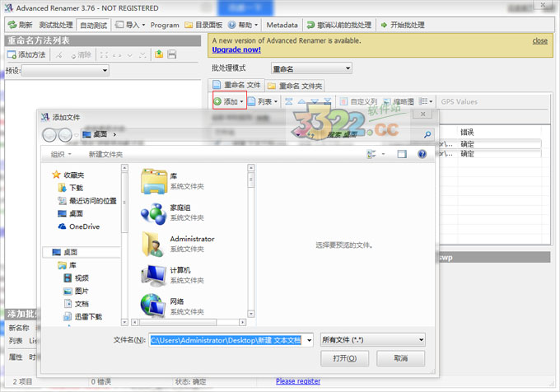
Task: Click the back arrow in the 添加文件 dialog
Action: [49, 135]
